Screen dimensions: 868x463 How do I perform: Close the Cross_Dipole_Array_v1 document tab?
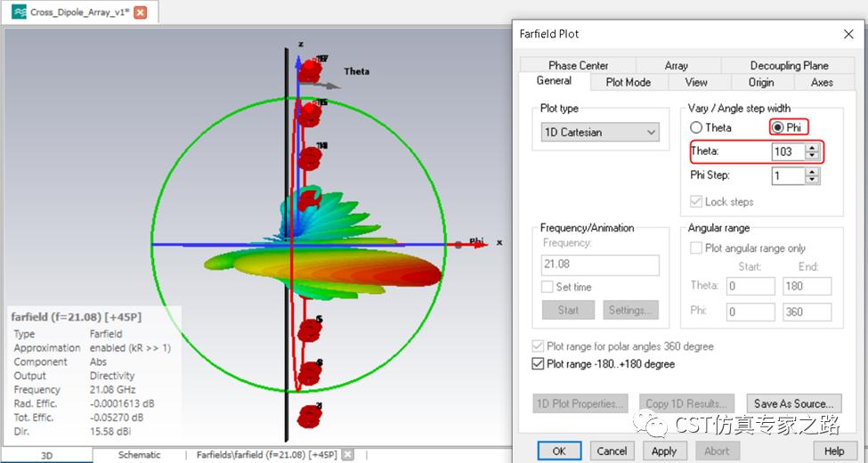141,12
